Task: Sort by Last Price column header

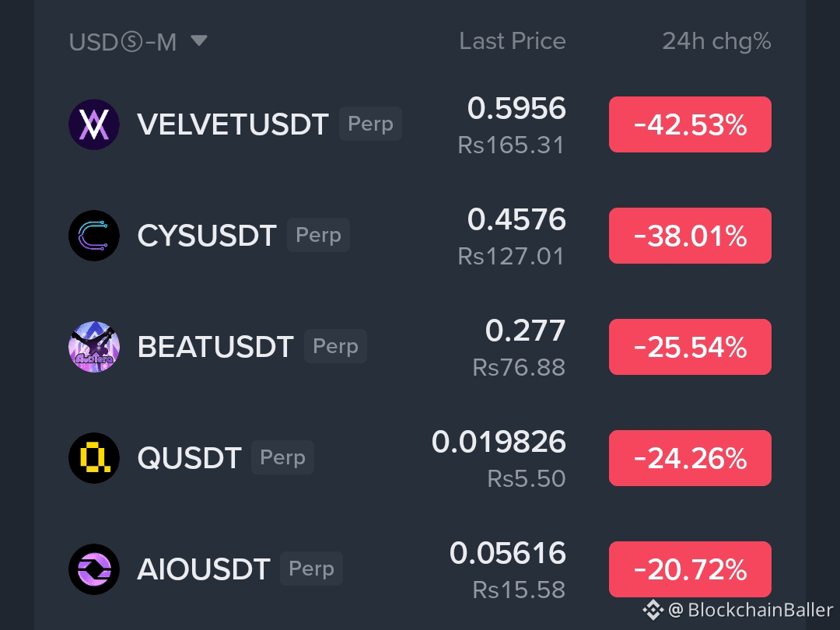Action: pyautogui.click(x=512, y=41)
